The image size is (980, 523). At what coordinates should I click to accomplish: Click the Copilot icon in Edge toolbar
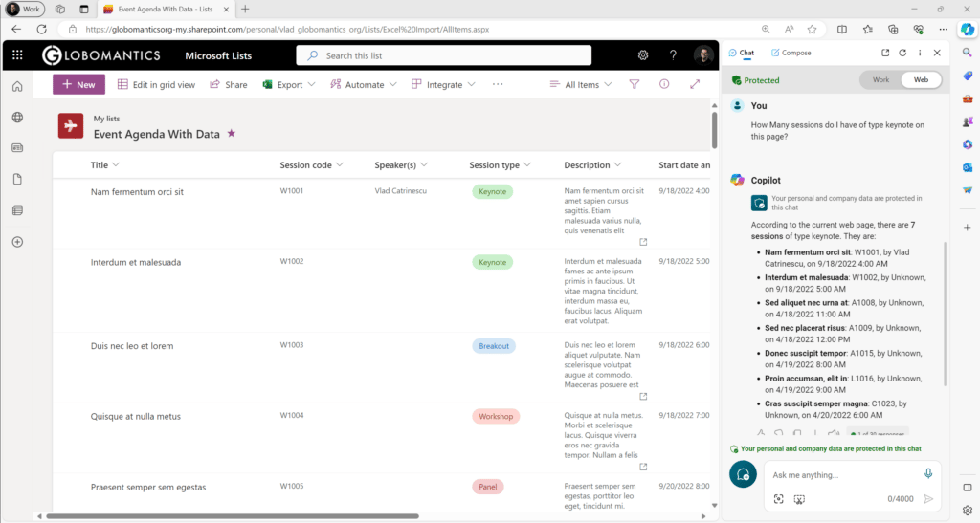tap(968, 30)
